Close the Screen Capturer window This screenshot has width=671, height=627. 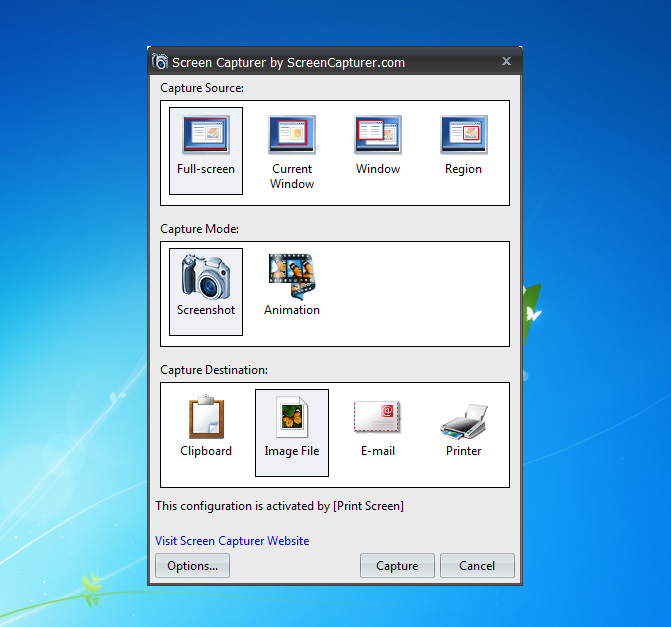tap(506, 61)
